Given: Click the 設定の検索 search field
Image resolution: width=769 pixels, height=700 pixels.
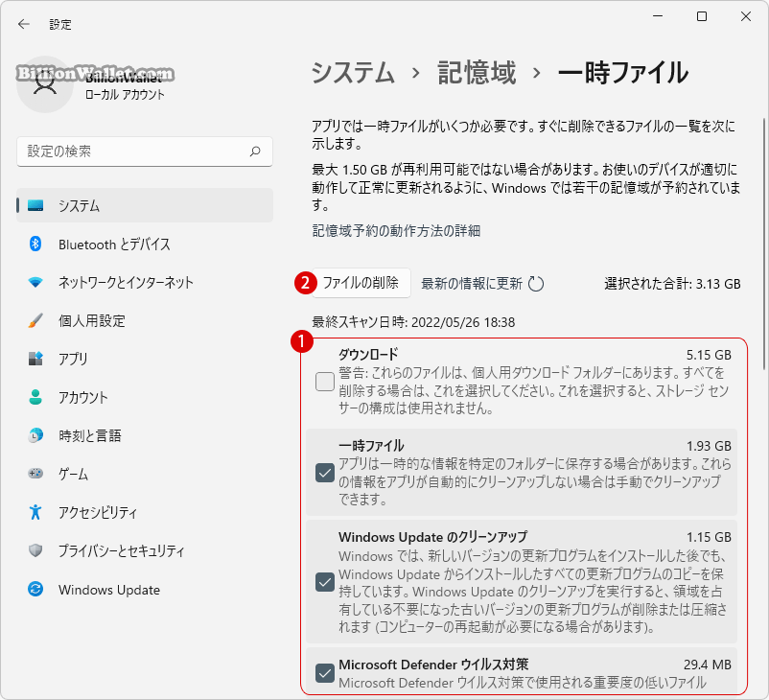Looking at the screenshot, I should [145, 152].
